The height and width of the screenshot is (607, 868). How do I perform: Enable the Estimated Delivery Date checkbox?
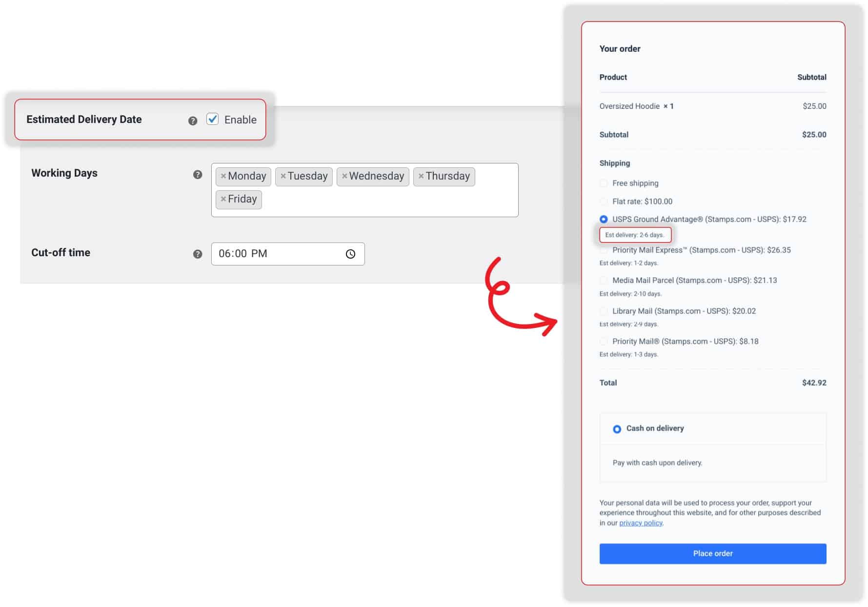(x=212, y=119)
